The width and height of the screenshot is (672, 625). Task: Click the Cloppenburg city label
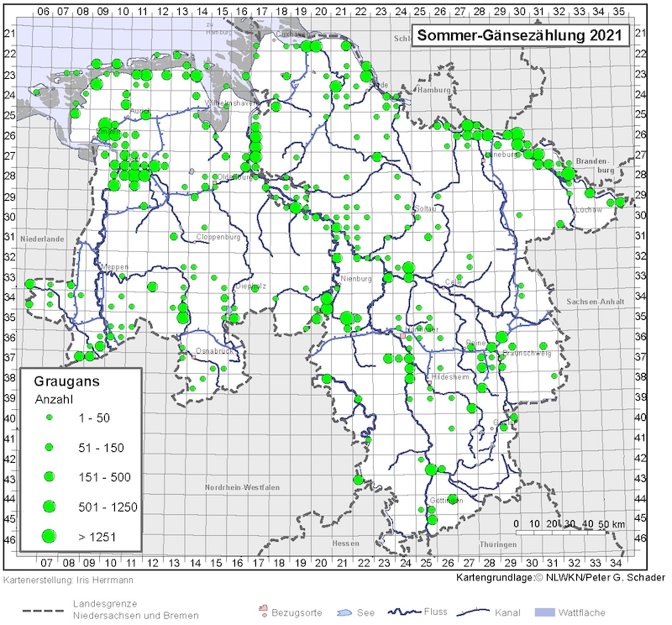(x=218, y=238)
